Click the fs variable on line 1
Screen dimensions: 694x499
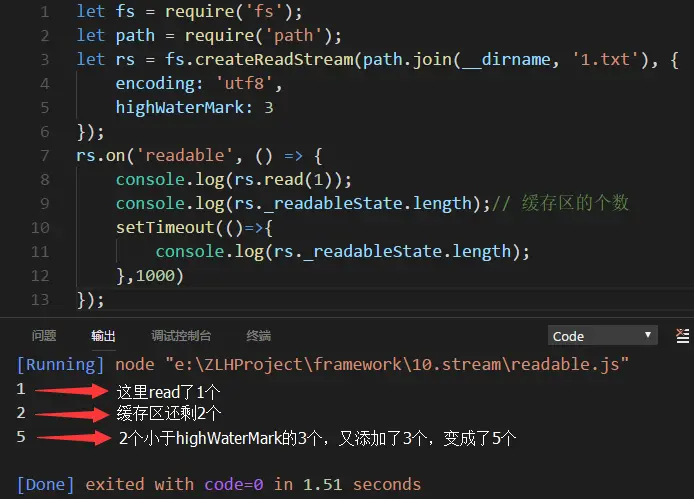click(125, 12)
